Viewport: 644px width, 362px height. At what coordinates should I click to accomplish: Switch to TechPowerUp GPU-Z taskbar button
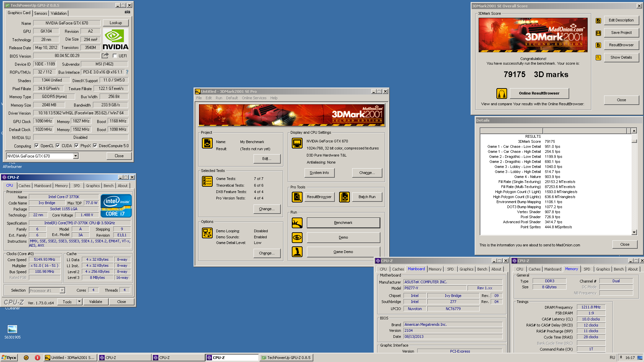point(286,358)
